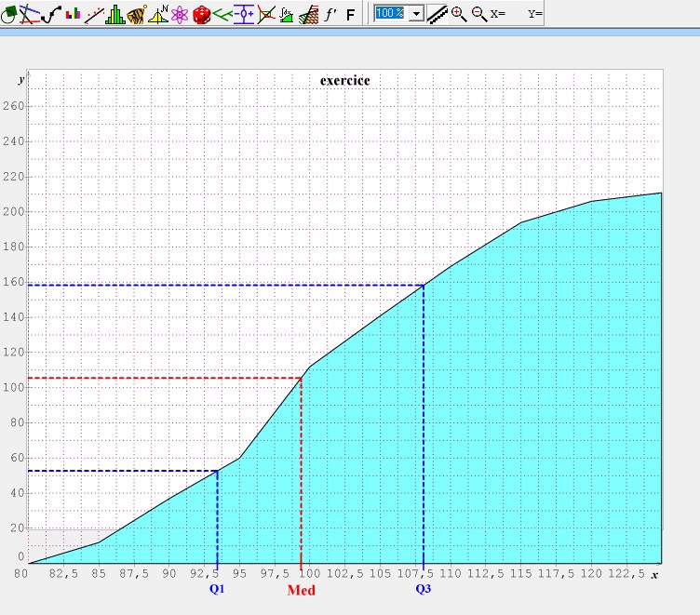
Task: Click the x-axis value 82,5
Action: [63, 573]
